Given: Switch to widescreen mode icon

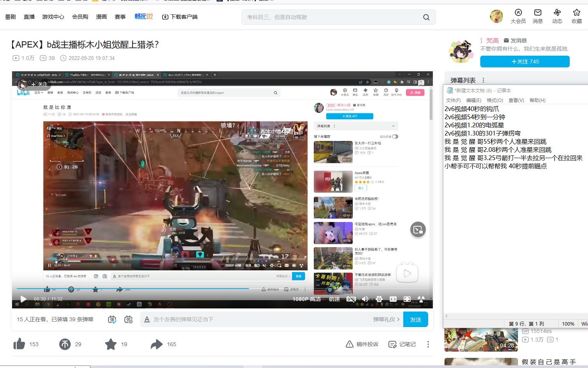Looking at the screenshot, I should click(x=393, y=299).
